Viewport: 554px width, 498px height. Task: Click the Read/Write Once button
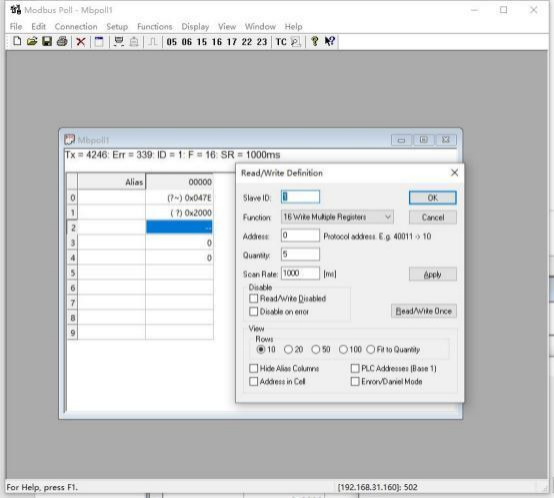tap(424, 311)
